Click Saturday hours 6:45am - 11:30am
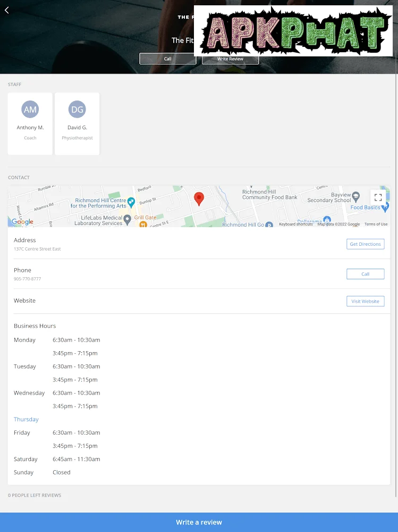The height and width of the screenshot is (532, 398). pyautogui.click(x=77, y=459)
